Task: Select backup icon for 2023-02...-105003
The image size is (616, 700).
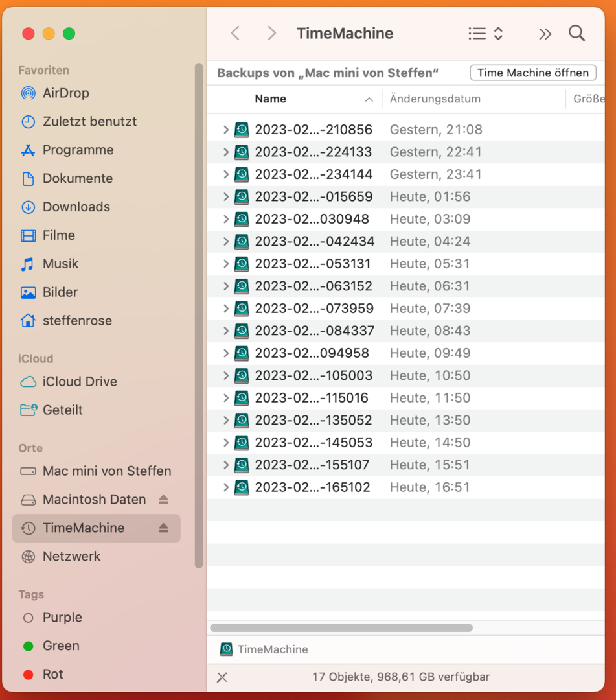Action: 242,375
